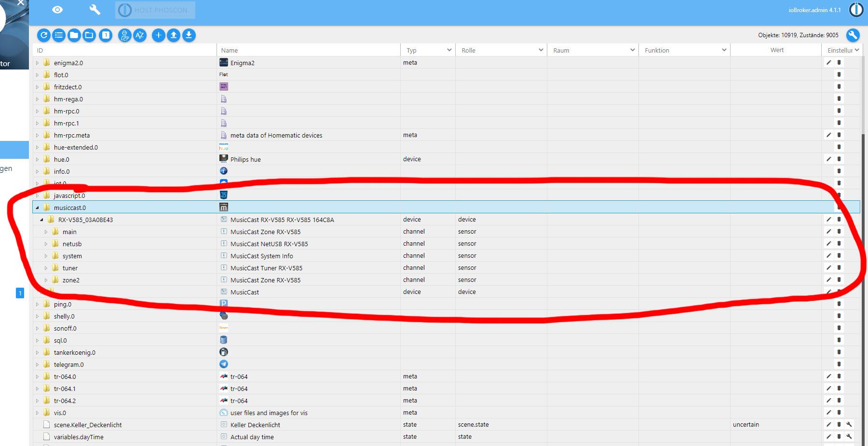Select the hue-extended.0 tree row
Image resolution: width=868 pixels, height=446 pixels.
pyautogui.click(x=446, y=147)
